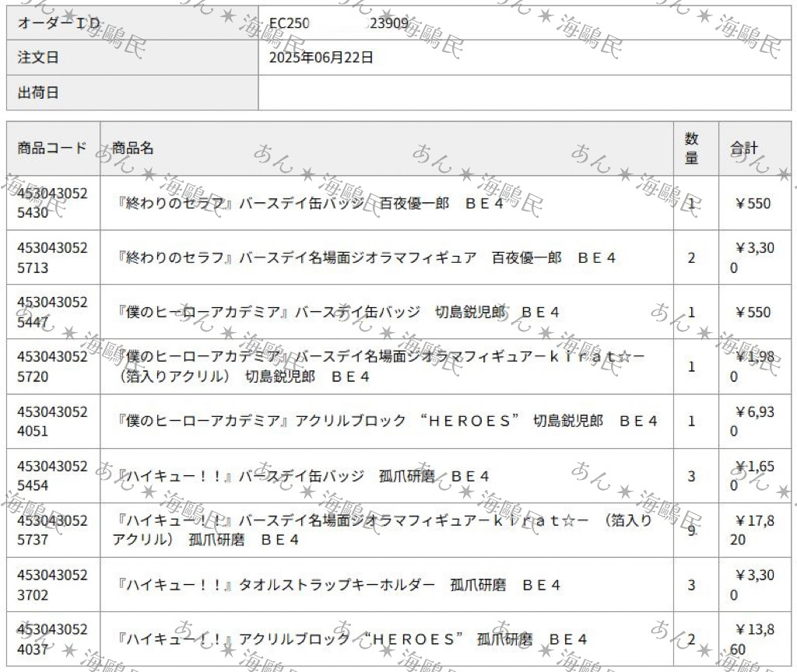Click 『僕のヒーローアカデミア』バースデイ缶バッジ 切島鋭児郎 product name
The height and width of the screenshot is (672, 797).
[338, 312]
